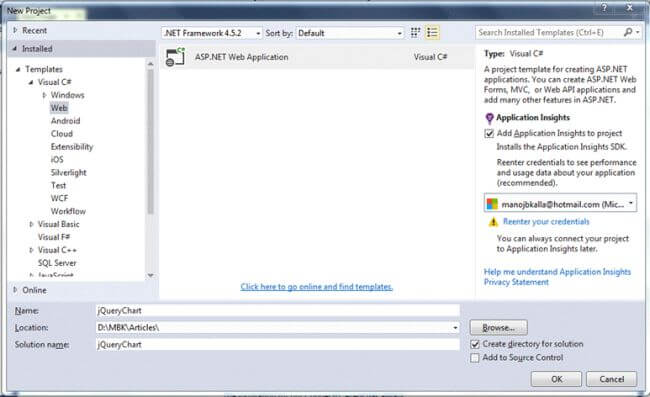Open the manojbkalla@hotmail.com account dropdown
The width and height of the screenshot is (650, 397).
tap(560, 204)
